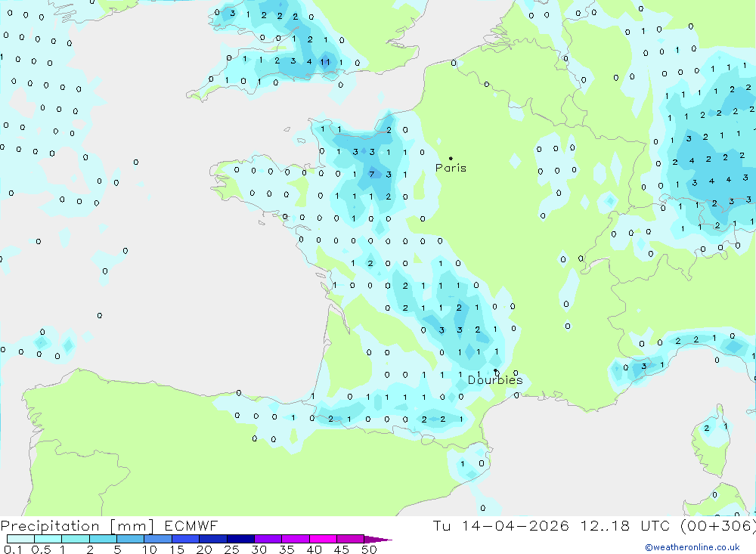
Task: Select the Paris city label
Action: pyautogui.click(x=451, y=168)
